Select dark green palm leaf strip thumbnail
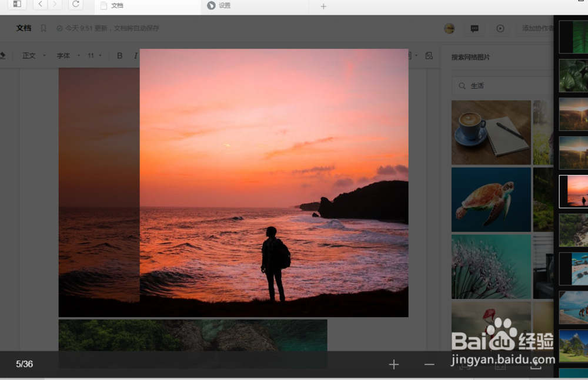Viewport: 588px width, 380px height. [x=573, y=37]
